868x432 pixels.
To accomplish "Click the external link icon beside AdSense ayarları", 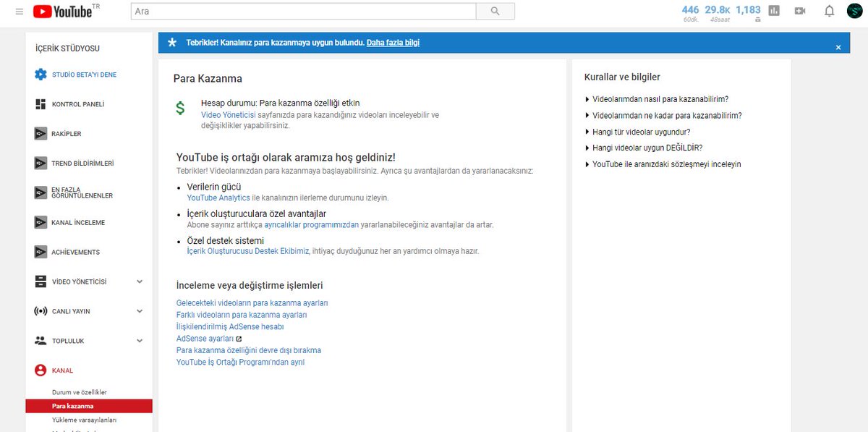I will coord(239,339).
